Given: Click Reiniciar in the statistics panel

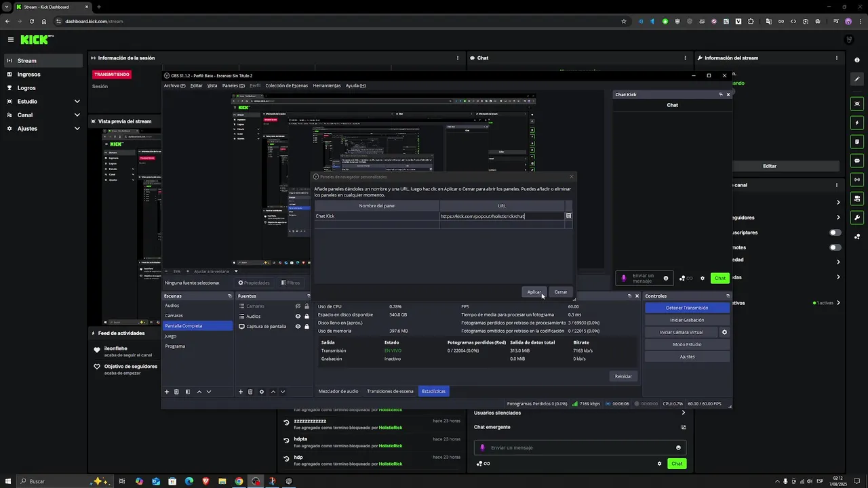Looking at the screenshot, I should pyautogui.click(x=623, y=376).
